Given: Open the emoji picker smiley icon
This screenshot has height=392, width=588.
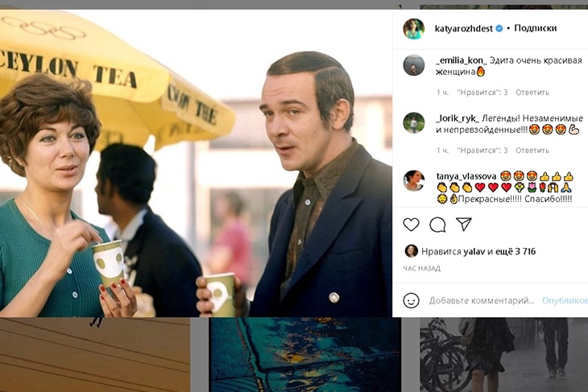Looking at the screenshot, I should click(x=411, y=300).
